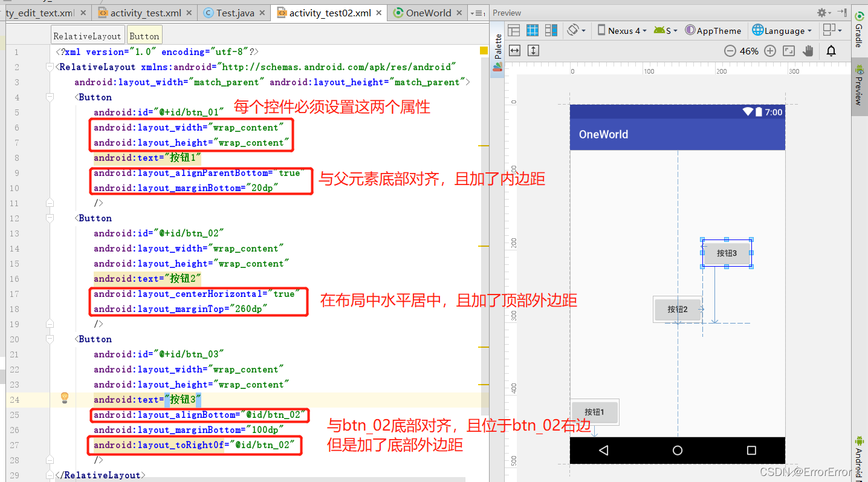Viewport: 868px width, 482px height.
Task: Select 按钮3 in preview
Action: pos(727,253)
